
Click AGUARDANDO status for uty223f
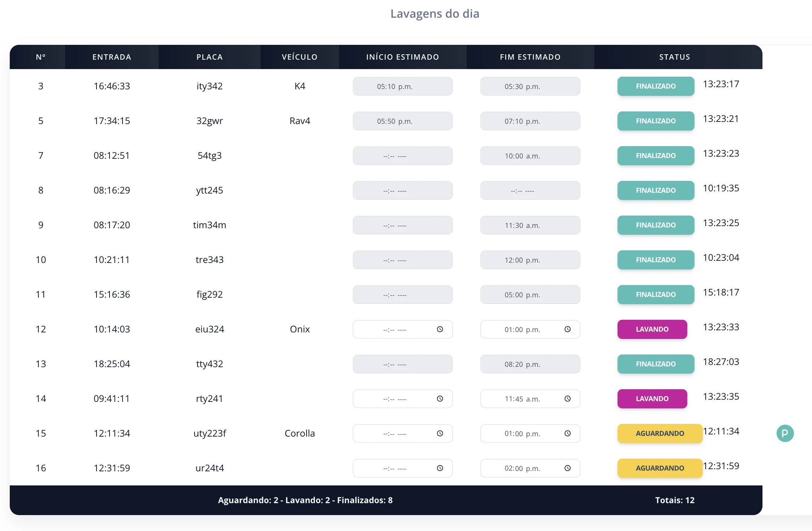[x=660, y=433]
